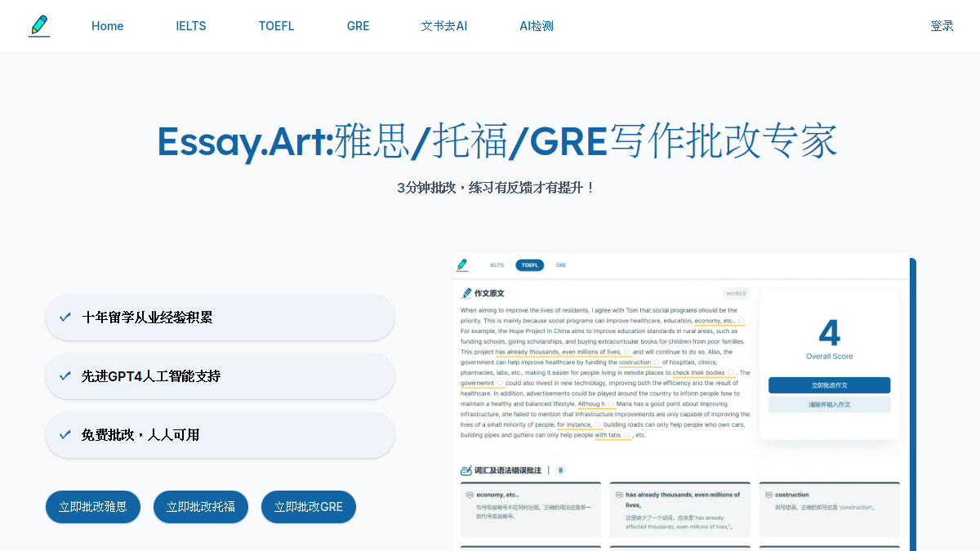
Task: Select the IELTS tab in the preview
Action: [497, 265]
